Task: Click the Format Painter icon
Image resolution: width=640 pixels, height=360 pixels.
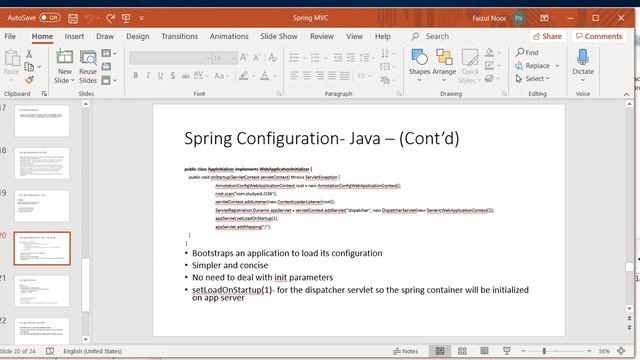Action: [29, 80]
